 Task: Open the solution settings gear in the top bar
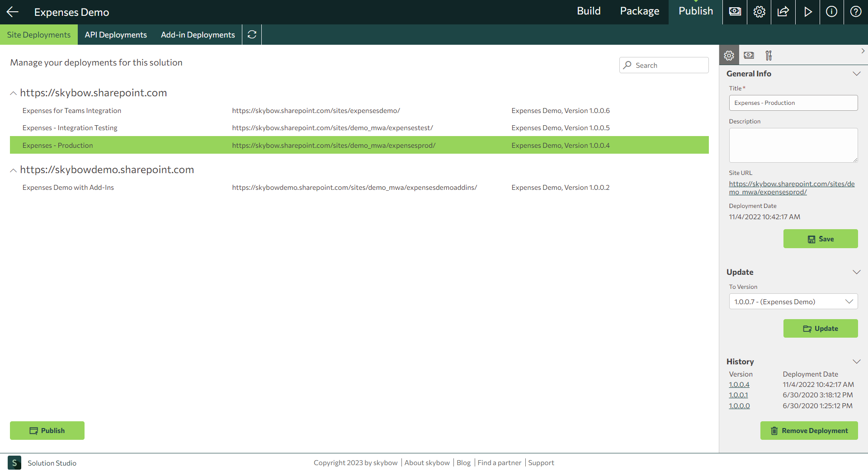[759, 12]
